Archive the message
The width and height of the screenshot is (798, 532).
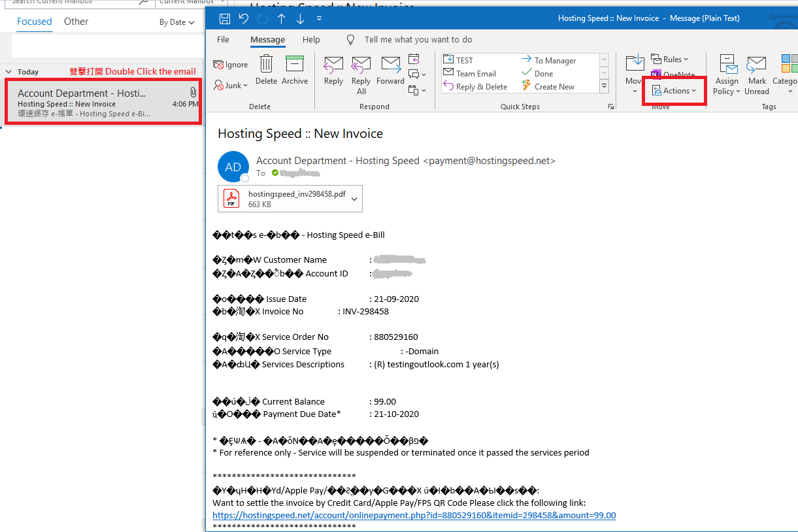pyautogui.click(x=295, y=71)
